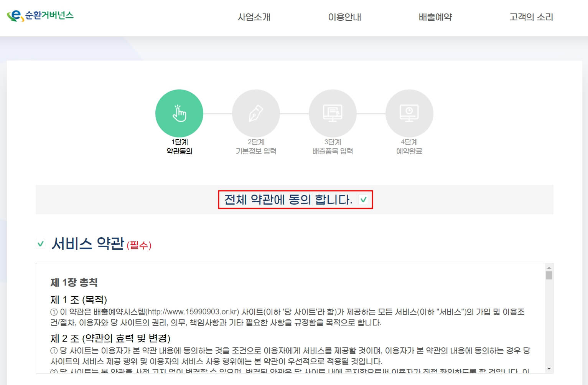
Task: Select the 배출예약 navigation item
Action: coord(435,17)
